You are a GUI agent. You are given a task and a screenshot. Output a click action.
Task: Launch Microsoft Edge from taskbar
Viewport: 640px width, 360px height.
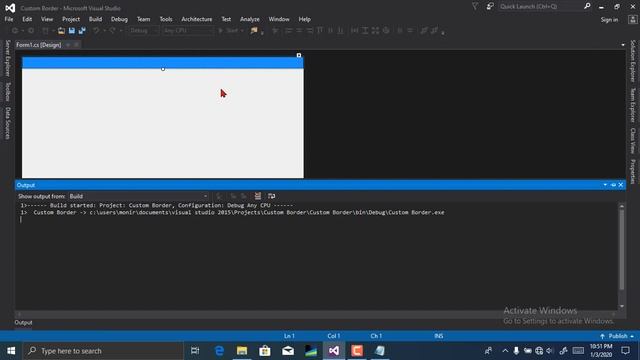point(219,351)
